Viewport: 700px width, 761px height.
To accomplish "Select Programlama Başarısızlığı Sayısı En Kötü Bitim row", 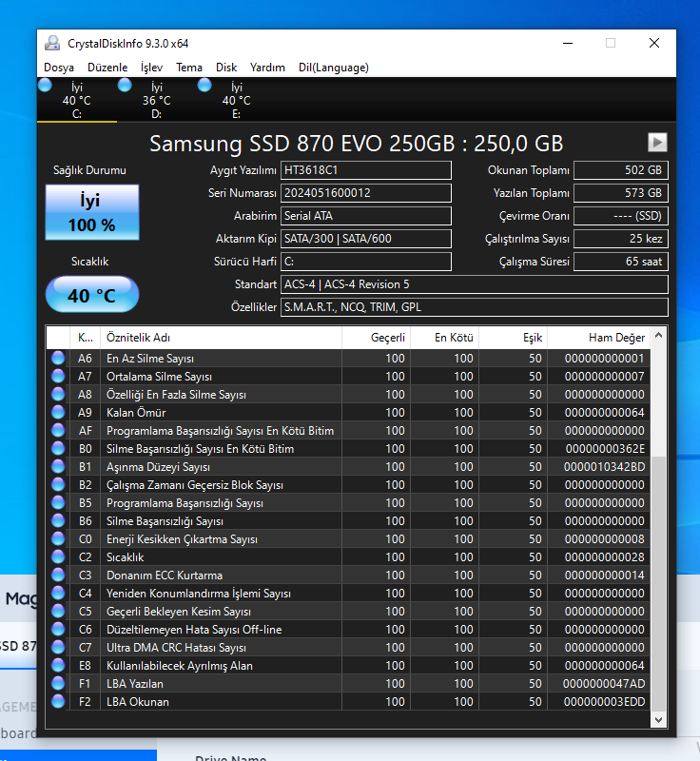I will tap(348, 431).
